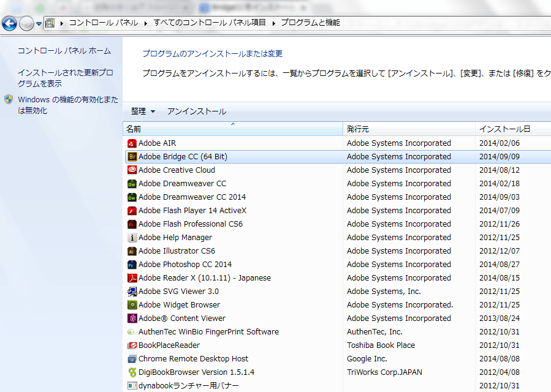The height and width of the screenshot is (392, 551).
Task: Select the Chrome Remote Desktop Host name
Action: click(193, 359)
